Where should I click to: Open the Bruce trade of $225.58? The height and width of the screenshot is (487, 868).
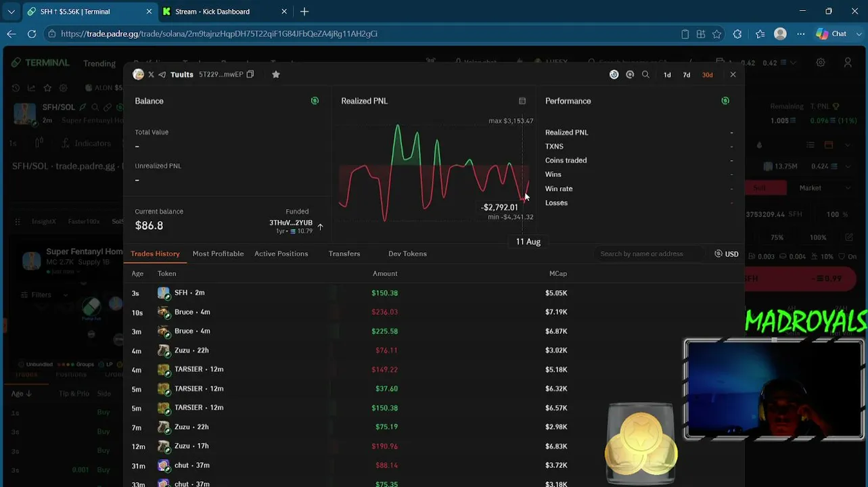(434, 331)
